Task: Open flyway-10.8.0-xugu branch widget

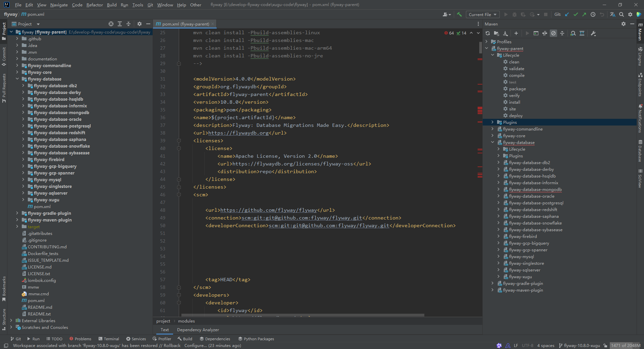Action: [x=579, y=345]
